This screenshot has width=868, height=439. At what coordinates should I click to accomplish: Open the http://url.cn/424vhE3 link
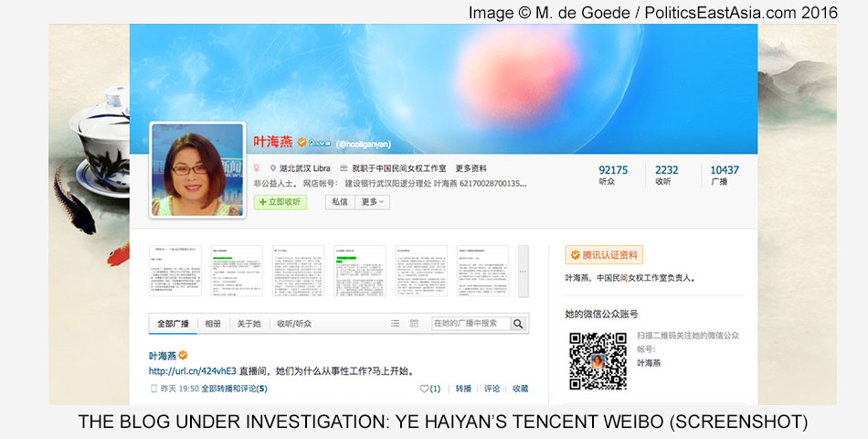click(192, 370)
